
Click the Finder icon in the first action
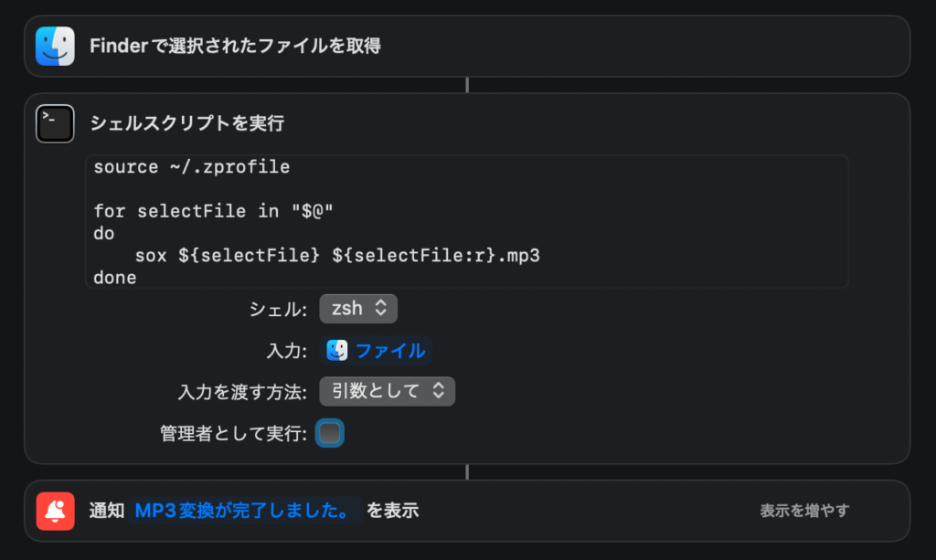pyautogui.click(x=55, y=46)
